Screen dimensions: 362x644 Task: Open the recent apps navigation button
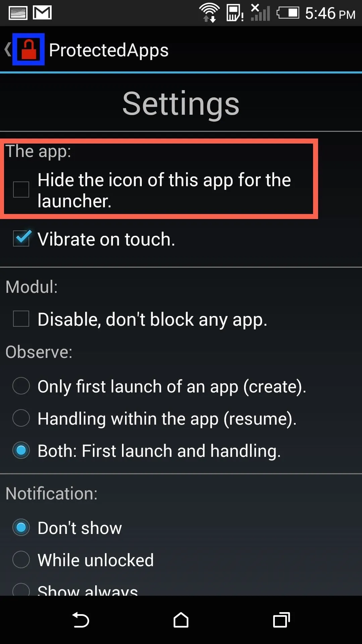[282, 620]
